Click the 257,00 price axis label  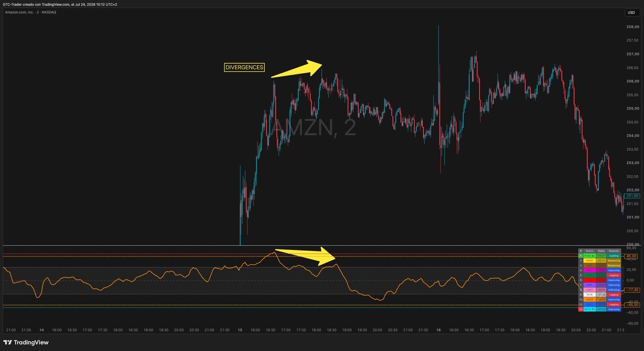pyautogui.click(x=633, y=54)
